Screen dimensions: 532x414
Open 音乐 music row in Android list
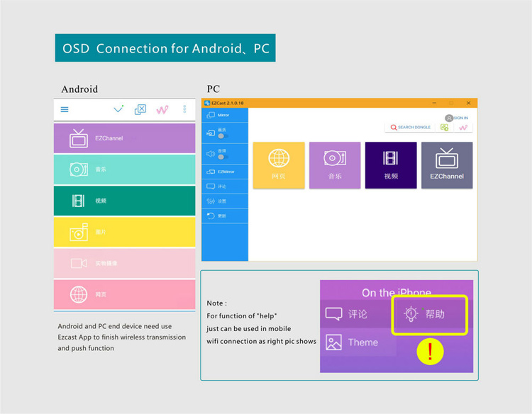125,169
